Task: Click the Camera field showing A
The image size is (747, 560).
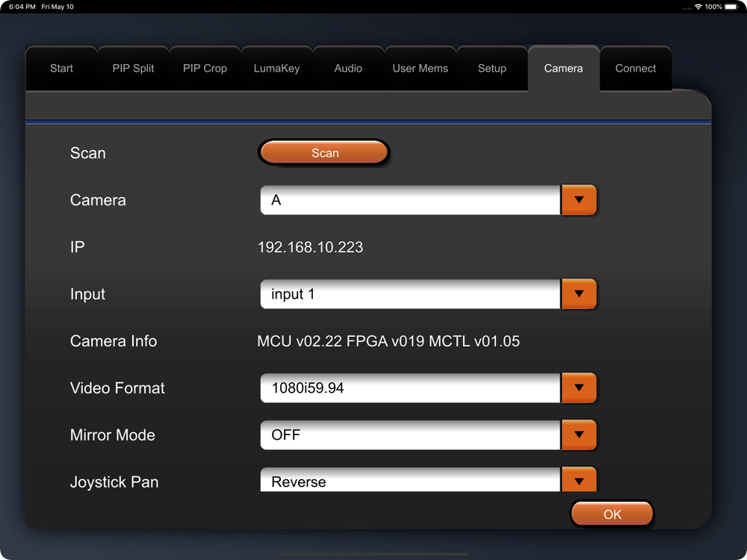Action: coord(409,200)
